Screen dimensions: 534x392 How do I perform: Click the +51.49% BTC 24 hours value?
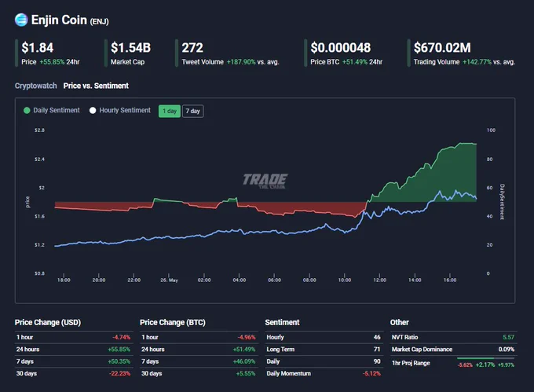[x=244, y=350]
